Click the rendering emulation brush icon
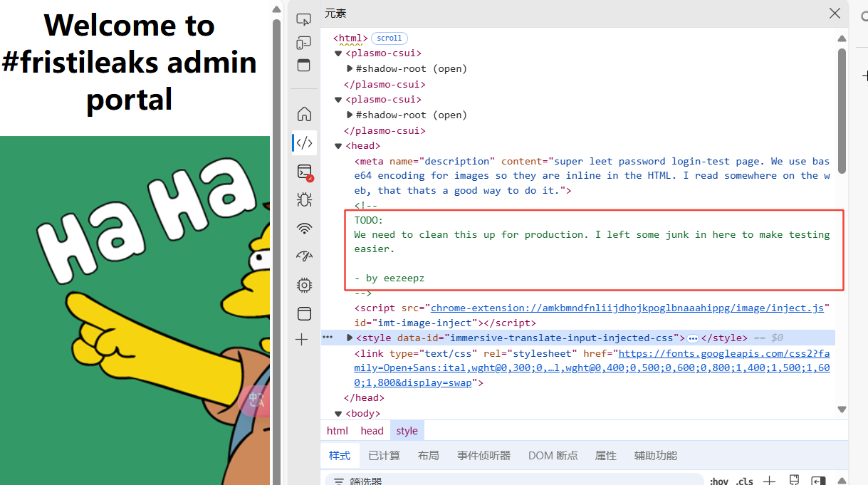 (x=794, y=481)
